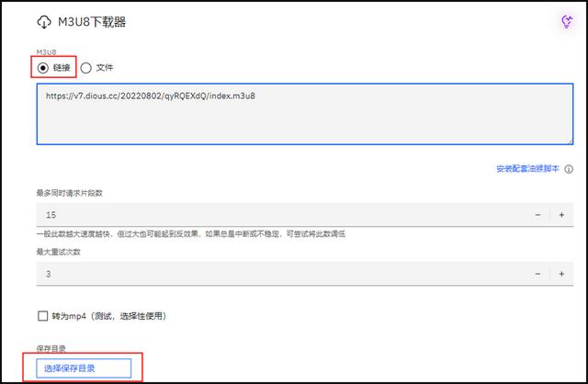Screen dimensions: 588x384
Task: Click the 保存目录 label
Action: pyautogui.click(x=52, y=349)
